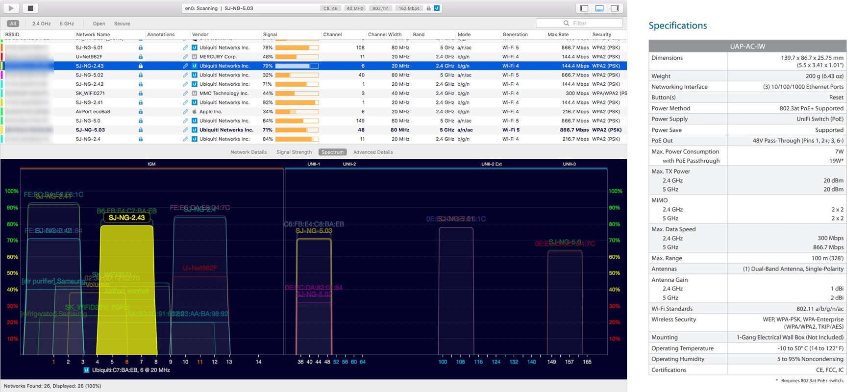Select the SJ-NG-5.01 network row
This screenshot has height=392, width=868.
[x=314, y=48]
